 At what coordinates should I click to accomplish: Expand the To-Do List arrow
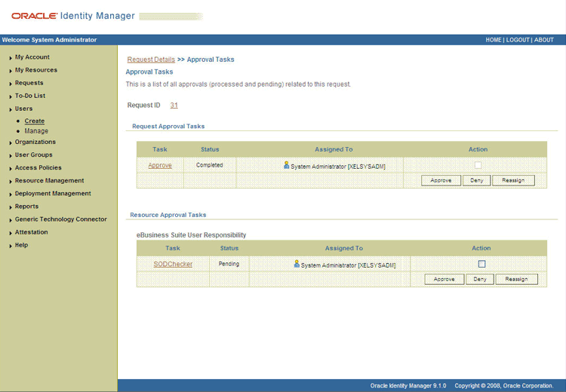pyautogui.click(x=11, y=96)
